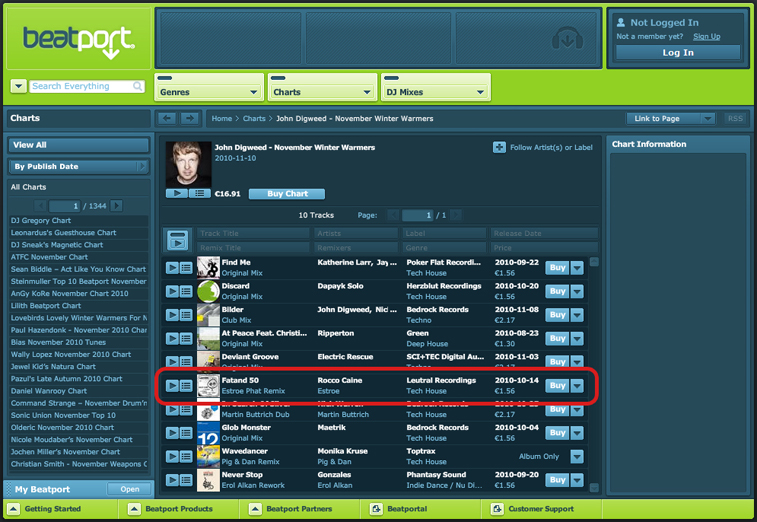Go back using the left arrow button
The height and width of the screenshot is (522, 757).
[x=167, y=119]
